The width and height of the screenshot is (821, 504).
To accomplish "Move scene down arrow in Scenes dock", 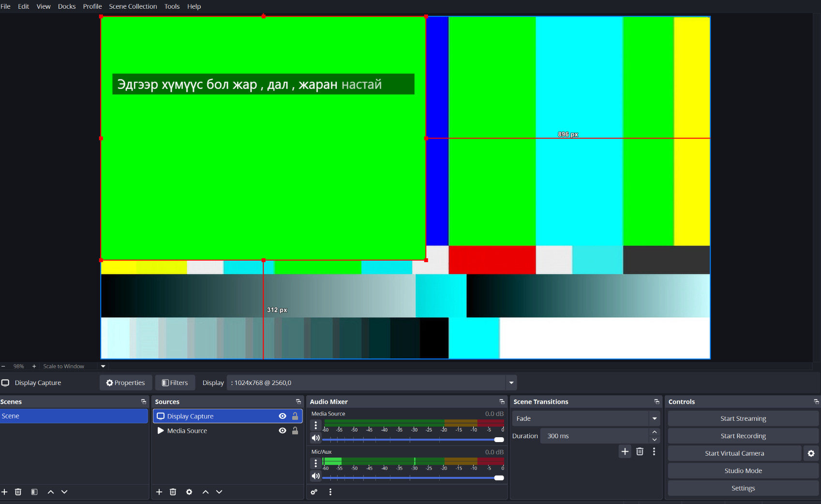I will [64, 492].
